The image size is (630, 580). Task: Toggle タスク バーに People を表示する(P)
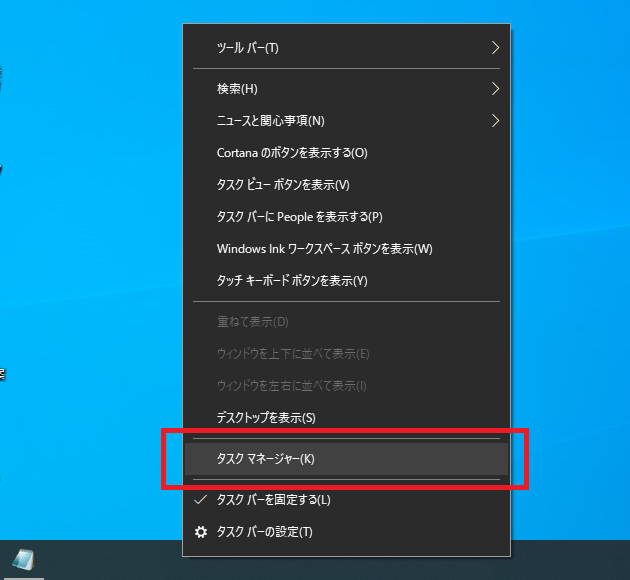point(346,217)
